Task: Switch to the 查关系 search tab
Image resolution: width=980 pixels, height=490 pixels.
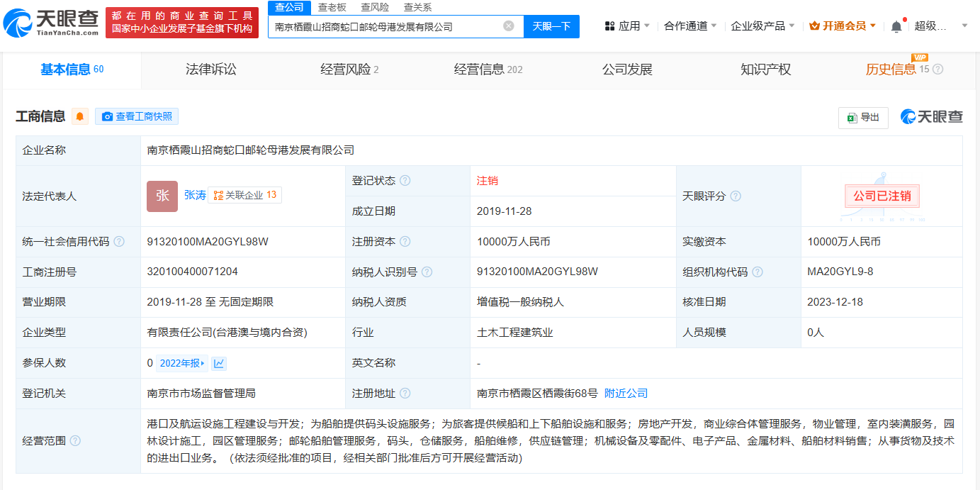Action: (417, 7)
